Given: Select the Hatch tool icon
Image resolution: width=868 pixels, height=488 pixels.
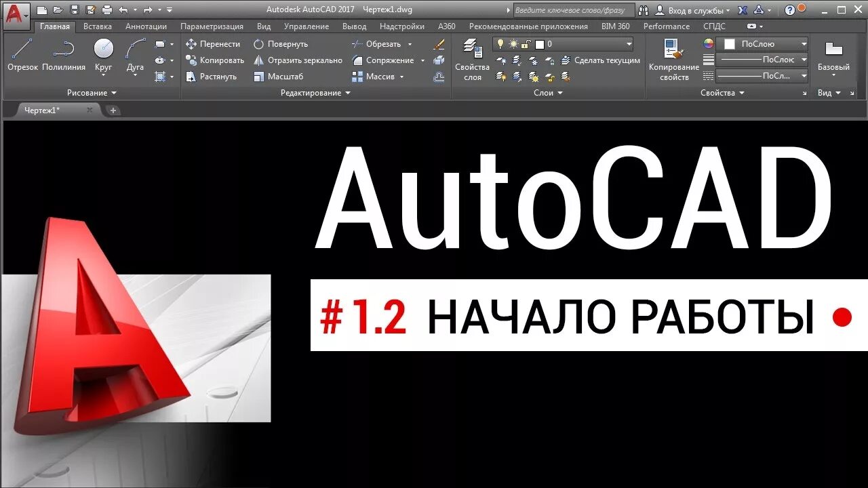Looking at the screenshot, I should (160, 77).
